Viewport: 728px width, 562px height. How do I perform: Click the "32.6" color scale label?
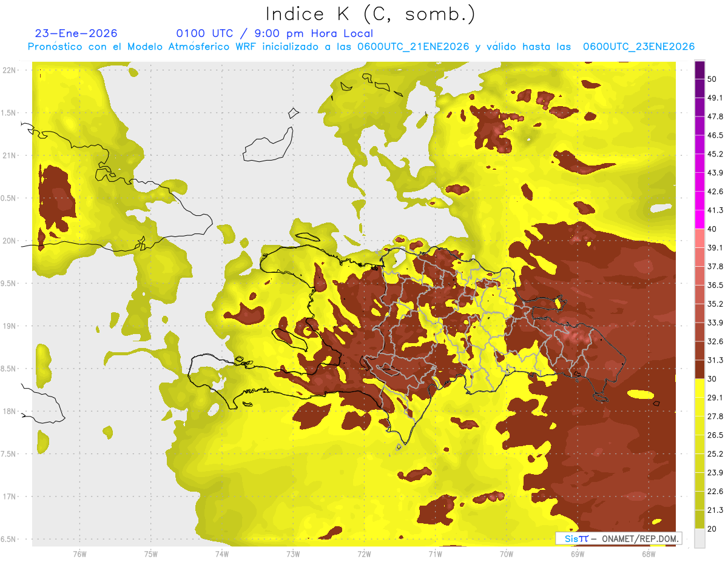coord(715,341)
